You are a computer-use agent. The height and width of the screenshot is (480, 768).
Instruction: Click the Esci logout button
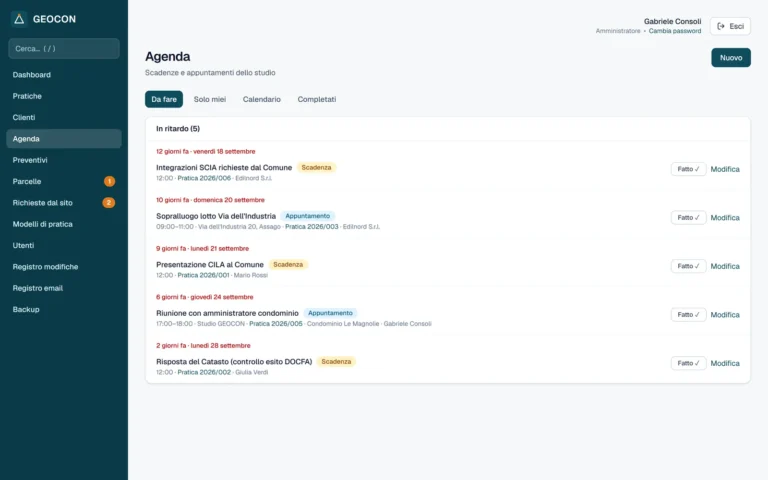(730, 26)
